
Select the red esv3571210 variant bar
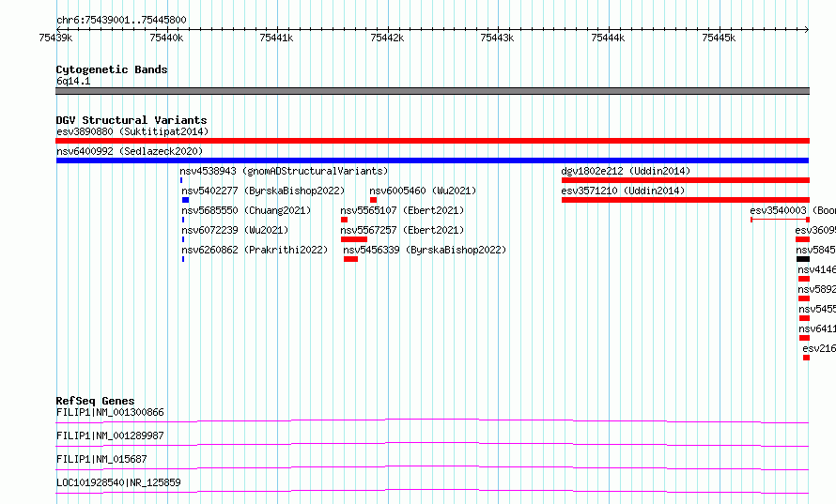pos(686,200)
